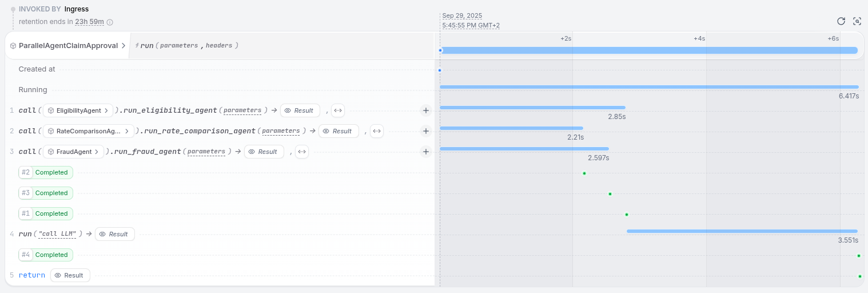This screenshot has height=293, width=868.
Task: Click the call LLM 3.551s bar
Action: click(742, 231)
